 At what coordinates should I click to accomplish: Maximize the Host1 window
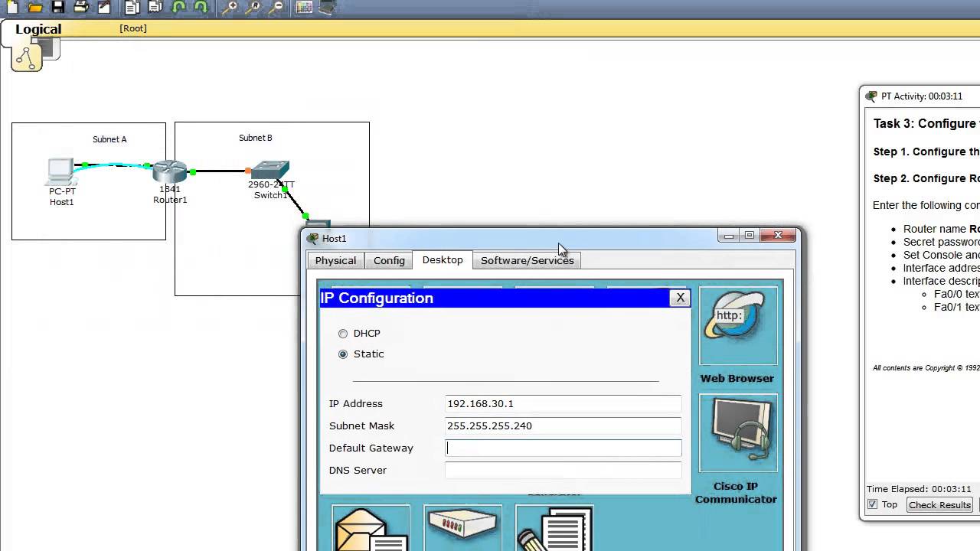(749, 236)
